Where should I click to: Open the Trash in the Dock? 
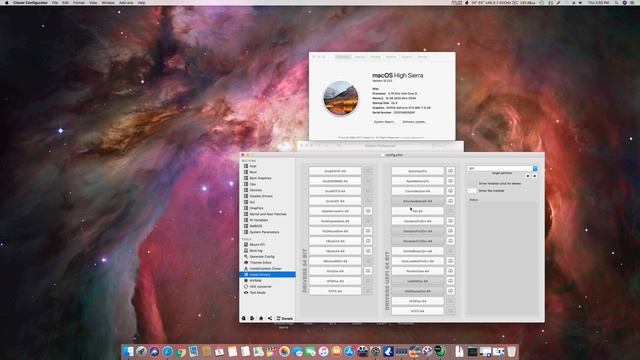(x=511, y=351)
